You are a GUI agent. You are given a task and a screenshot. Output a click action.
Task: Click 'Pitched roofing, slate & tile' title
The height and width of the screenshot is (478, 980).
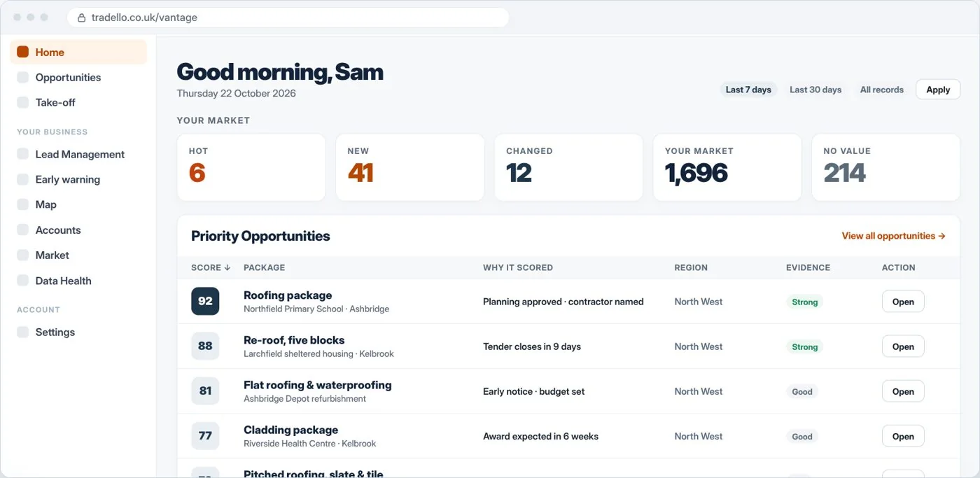[x=314, y=473]
